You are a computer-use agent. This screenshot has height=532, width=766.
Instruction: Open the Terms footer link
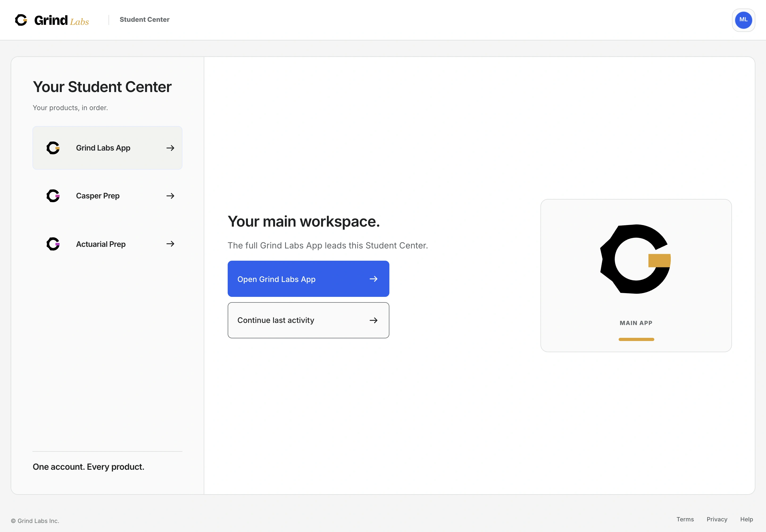pyautogui.click(x=685, y=519)
